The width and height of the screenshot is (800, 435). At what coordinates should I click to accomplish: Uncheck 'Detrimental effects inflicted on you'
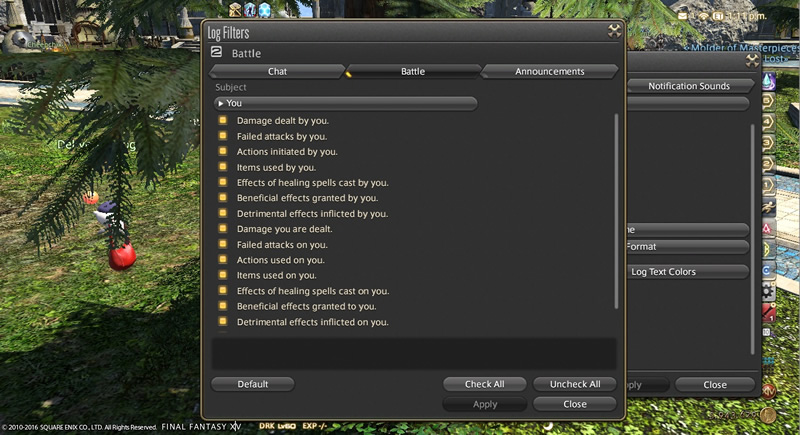223,321
